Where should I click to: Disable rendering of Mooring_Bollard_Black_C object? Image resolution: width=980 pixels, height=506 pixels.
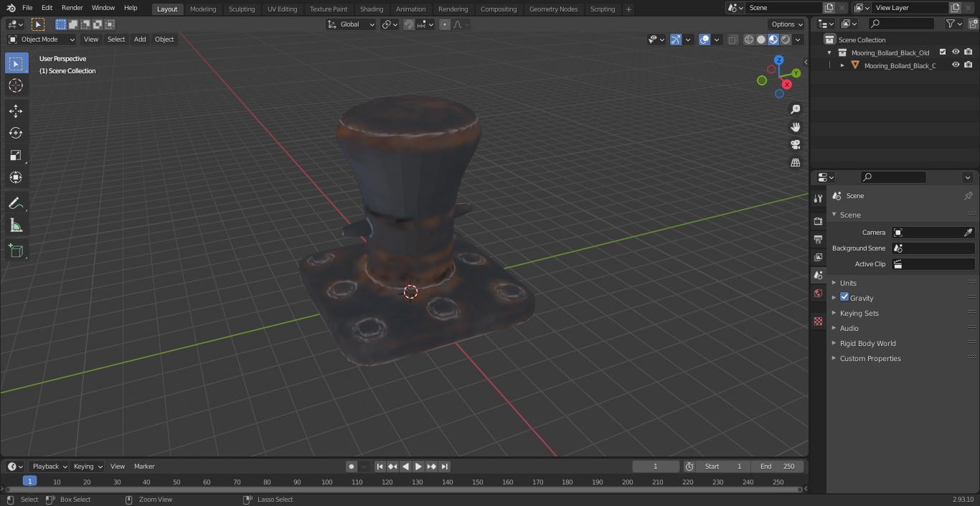969,65
